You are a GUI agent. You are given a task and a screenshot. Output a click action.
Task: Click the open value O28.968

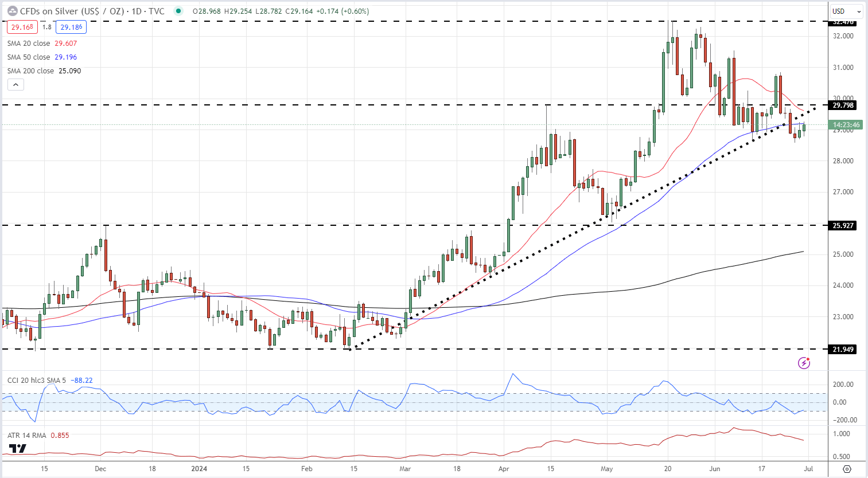[x=207, y=11]
